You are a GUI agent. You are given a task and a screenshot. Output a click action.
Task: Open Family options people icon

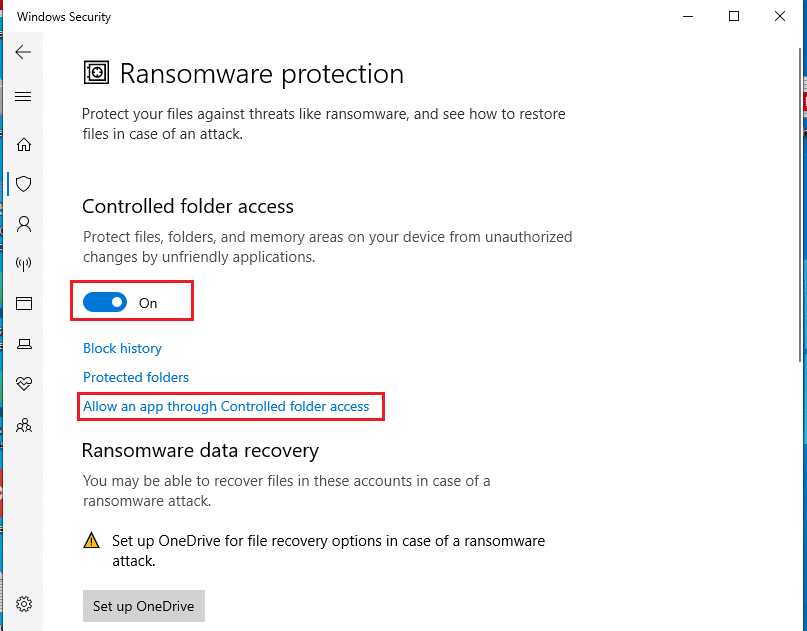coord(24,426)
